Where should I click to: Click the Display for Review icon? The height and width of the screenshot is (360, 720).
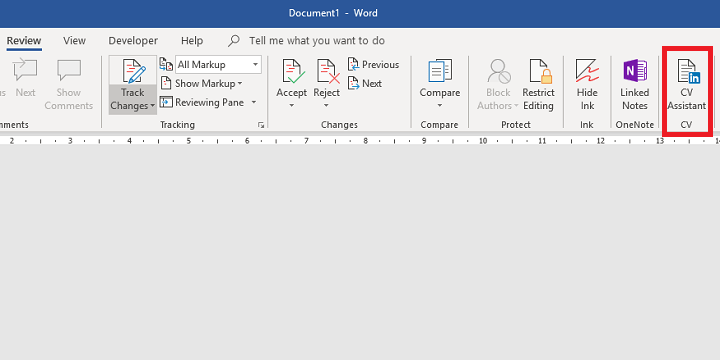166,64
